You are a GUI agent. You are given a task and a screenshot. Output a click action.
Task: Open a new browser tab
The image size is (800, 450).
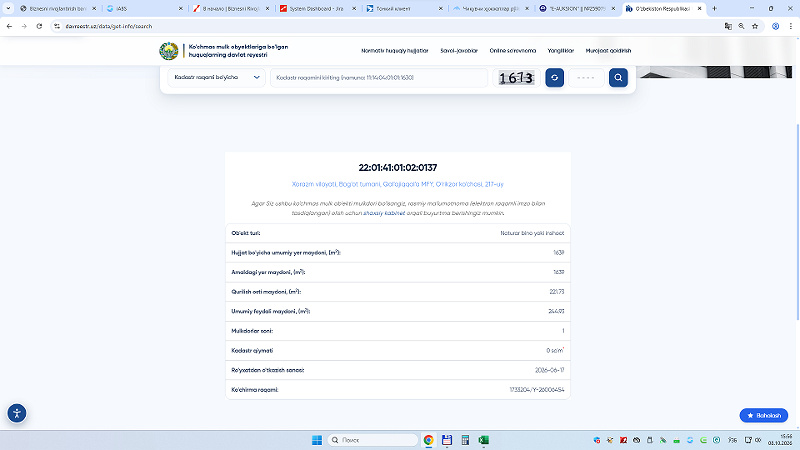(x=714, y=8)
